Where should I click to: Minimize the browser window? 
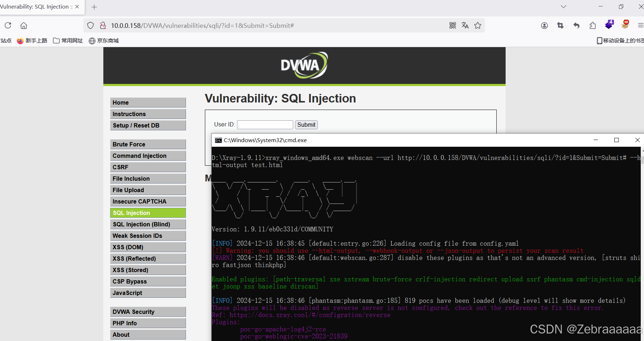601,7
